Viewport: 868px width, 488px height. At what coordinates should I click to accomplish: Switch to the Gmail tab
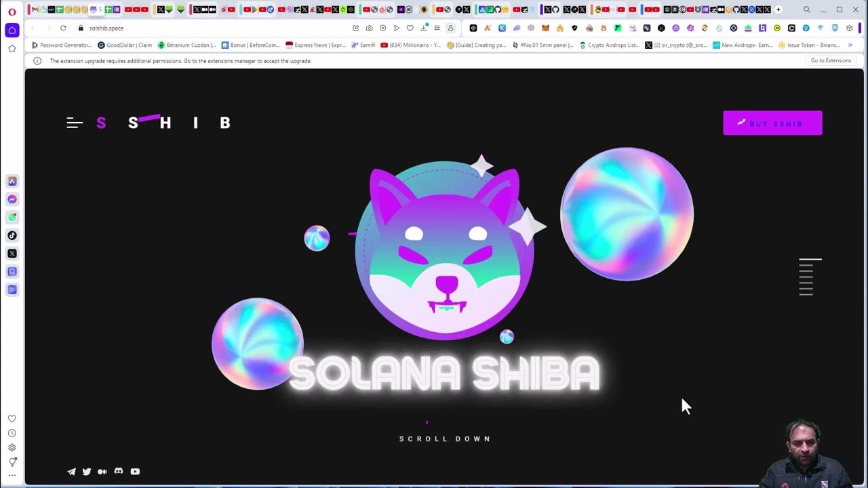click(35, 9)
